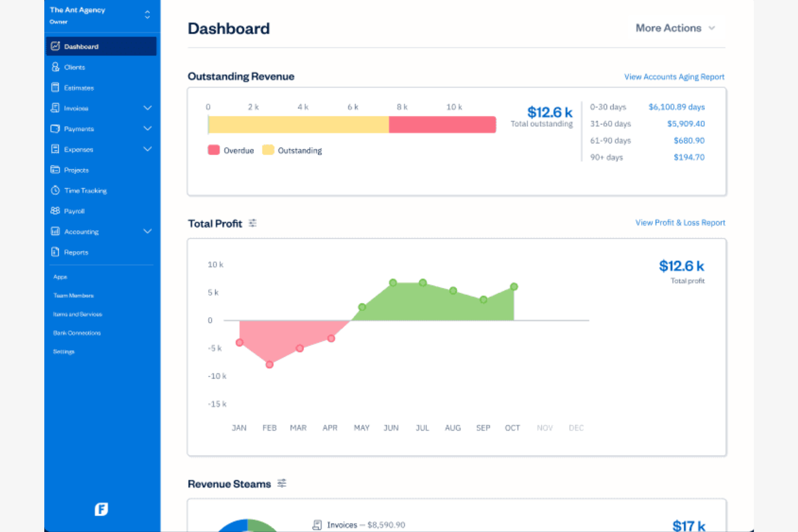This screenshot has width=798, height=532.
Task: Open the Reports icon in the sidebar
Action: (56, 252)
